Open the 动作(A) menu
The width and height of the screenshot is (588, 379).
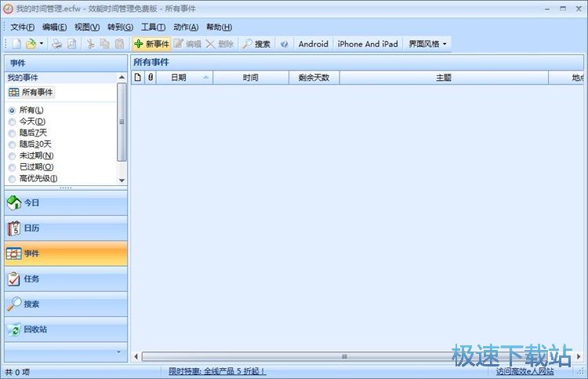[x=186, y=27]
